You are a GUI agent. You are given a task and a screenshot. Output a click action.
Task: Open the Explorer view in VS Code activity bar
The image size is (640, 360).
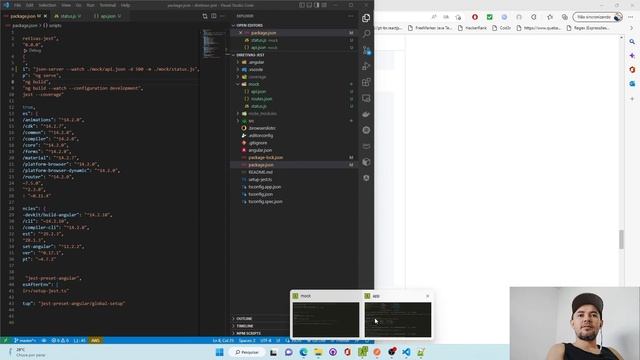pyautogui.click(x=366, y=18)
